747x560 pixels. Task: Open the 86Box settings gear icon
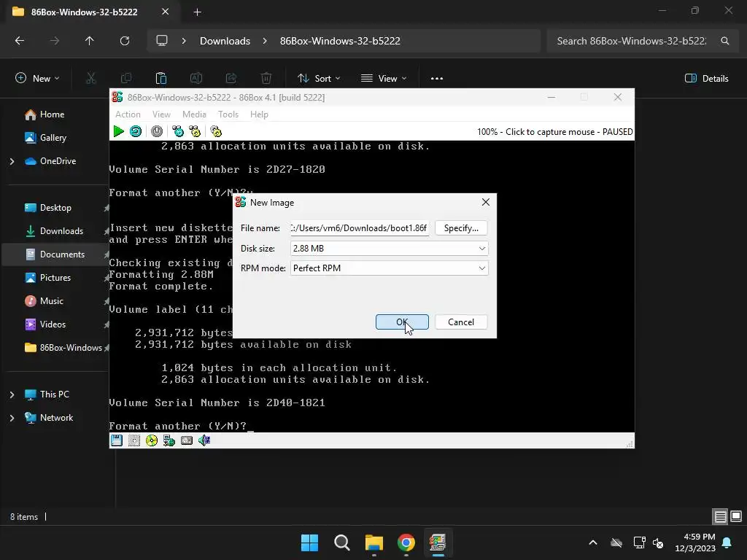click(x=216, y=131)
